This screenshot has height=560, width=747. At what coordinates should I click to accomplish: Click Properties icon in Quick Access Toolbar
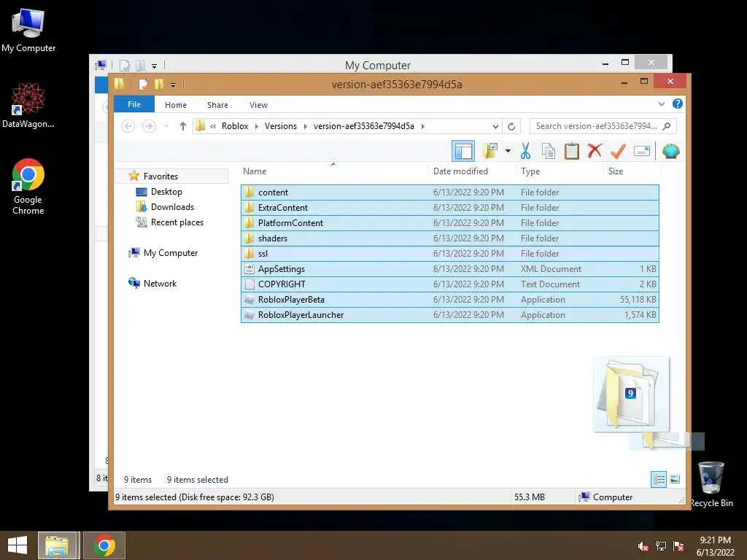pos(143,85)
